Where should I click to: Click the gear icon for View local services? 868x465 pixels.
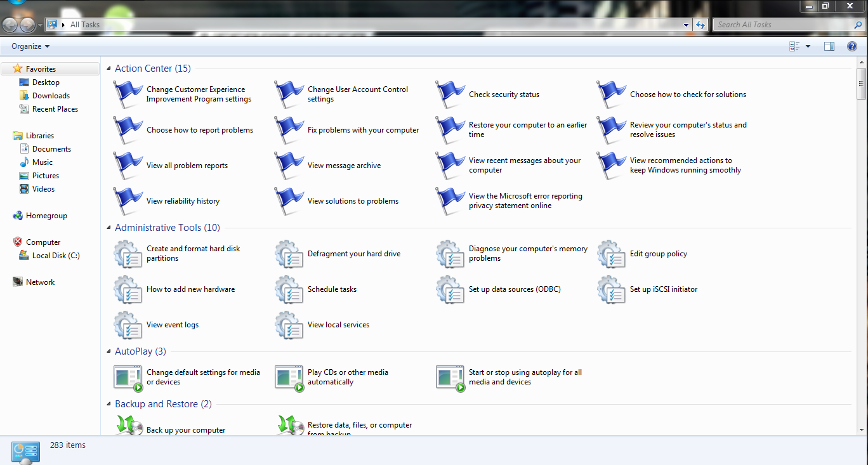point(289,325)
